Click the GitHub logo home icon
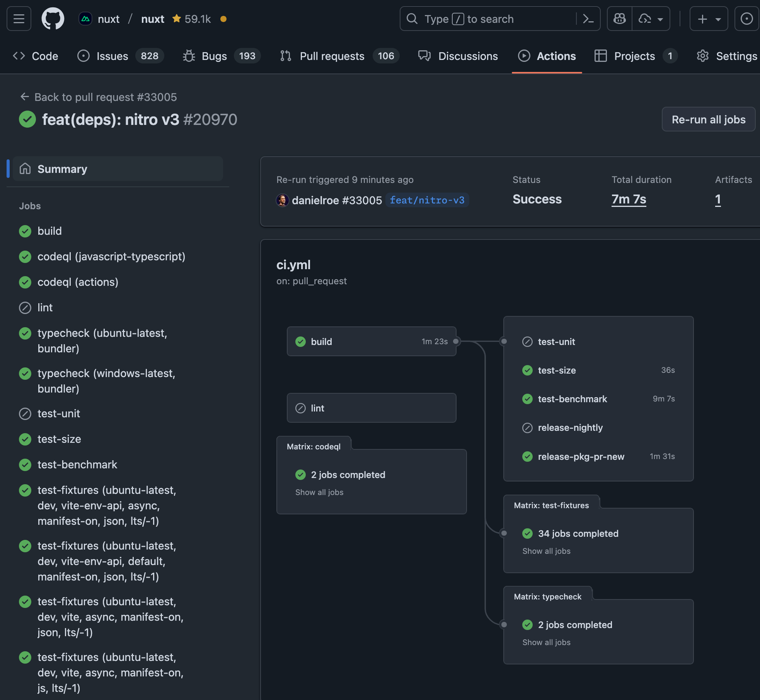 coord(53,19)
